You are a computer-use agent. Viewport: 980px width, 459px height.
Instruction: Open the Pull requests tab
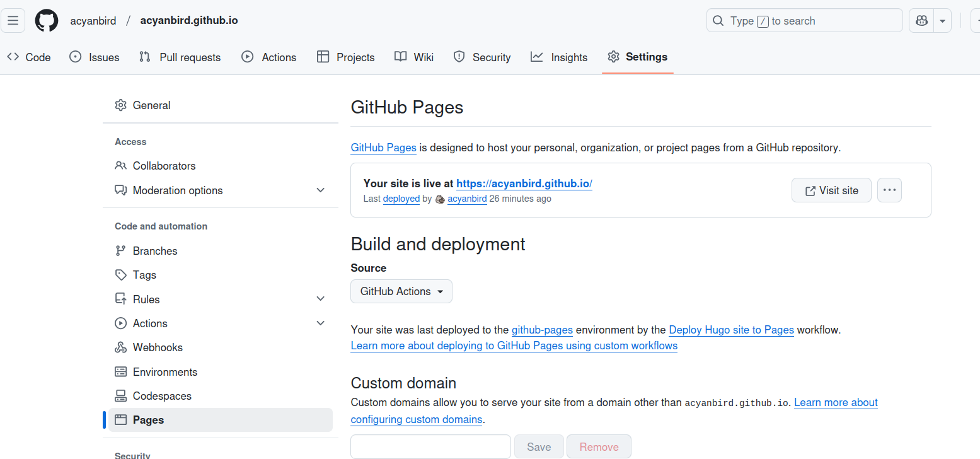point(180,57)
